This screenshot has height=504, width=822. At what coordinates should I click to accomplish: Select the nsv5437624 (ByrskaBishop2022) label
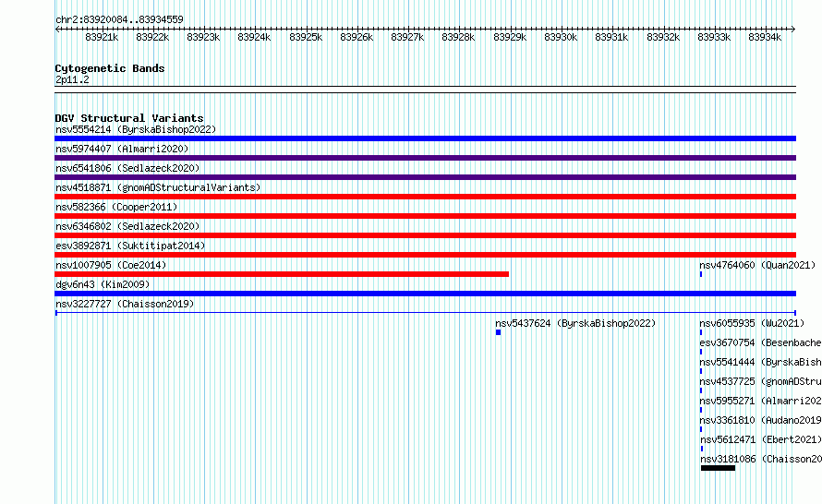[x=575, y=323]
